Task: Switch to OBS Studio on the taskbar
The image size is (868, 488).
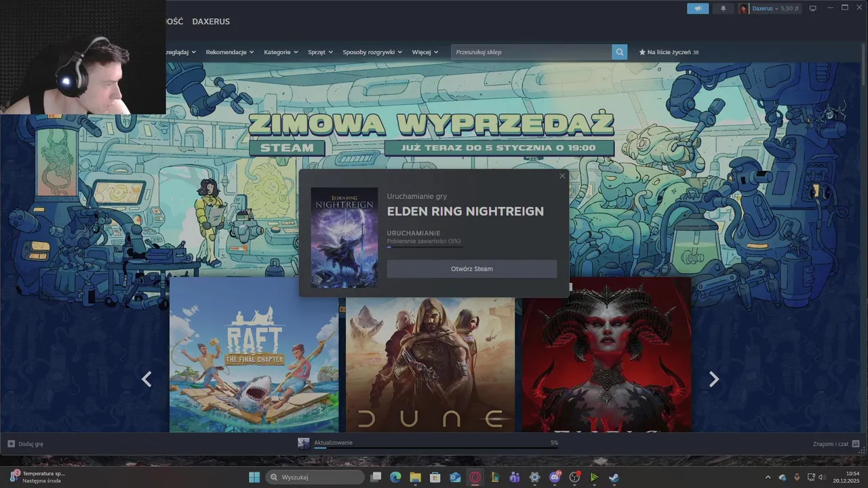Action: coord(574,477)
